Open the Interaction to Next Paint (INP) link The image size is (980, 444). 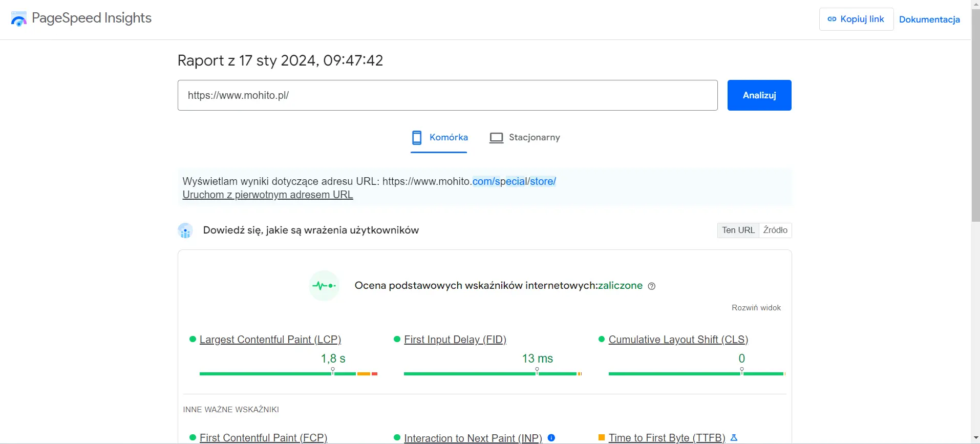pos(473,438)
